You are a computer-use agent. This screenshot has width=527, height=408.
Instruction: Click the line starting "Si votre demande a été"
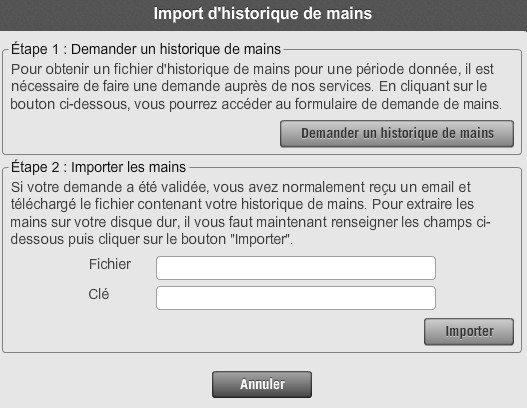coord(241,187)
